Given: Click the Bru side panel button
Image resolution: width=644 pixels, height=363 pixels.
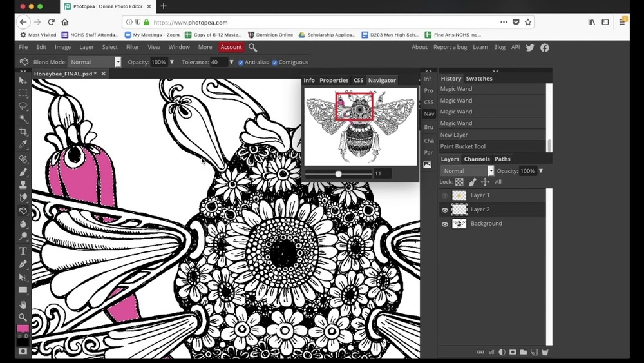Looking at the screenshot, I should coord(428,128).
